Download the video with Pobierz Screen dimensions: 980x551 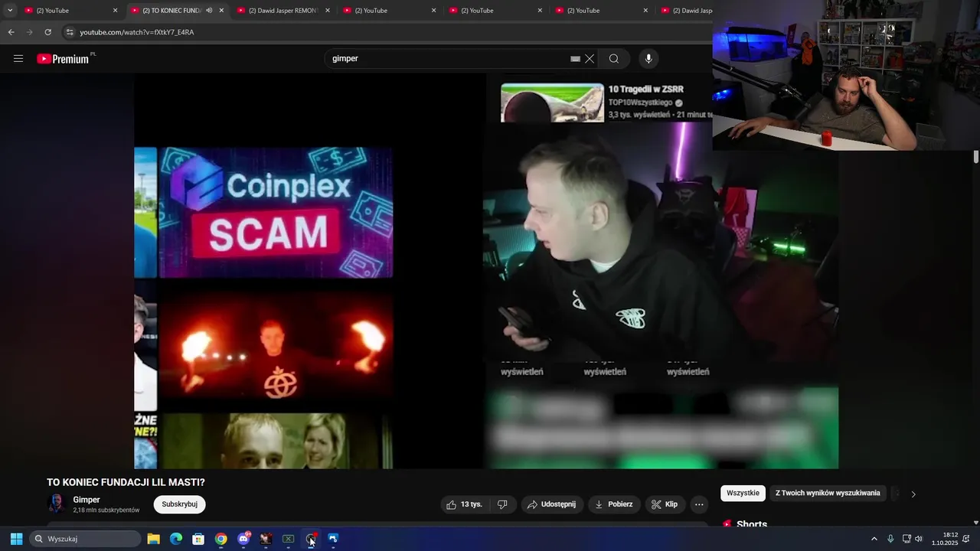point(614,504)
